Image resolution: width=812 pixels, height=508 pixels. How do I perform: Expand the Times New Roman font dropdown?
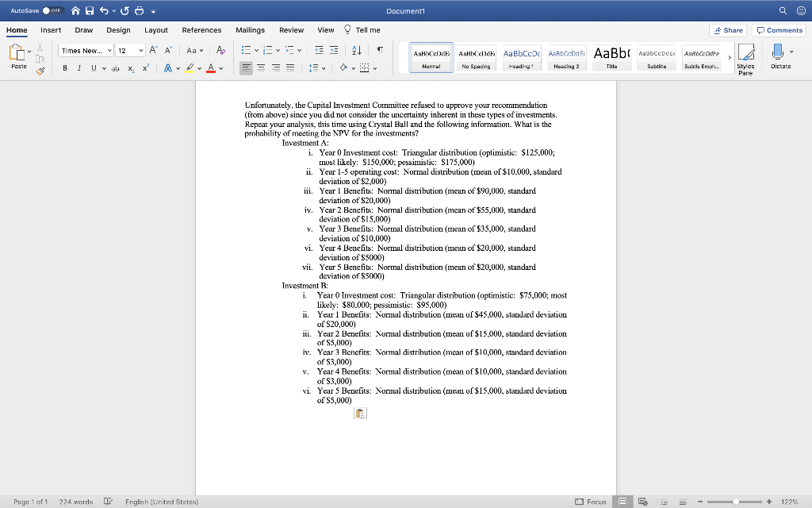point(109,50)
